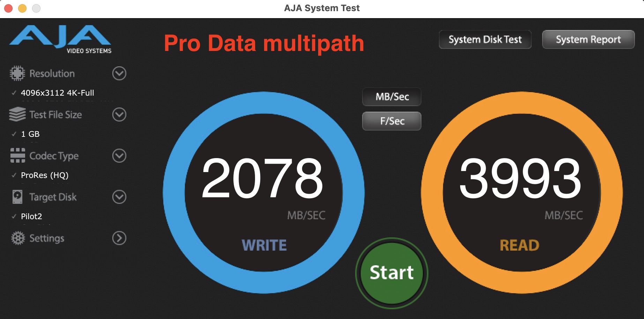Click the Codec Type label
This screenshot has height=319, width=644.
tap(54, 156)
